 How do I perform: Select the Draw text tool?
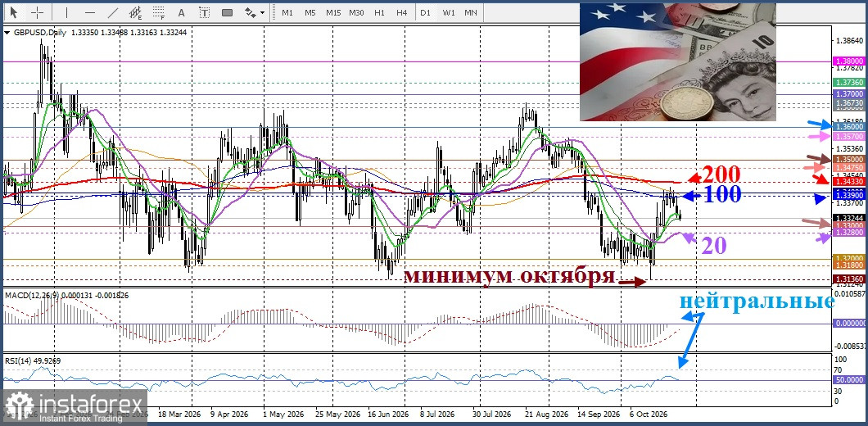point(182,11)
